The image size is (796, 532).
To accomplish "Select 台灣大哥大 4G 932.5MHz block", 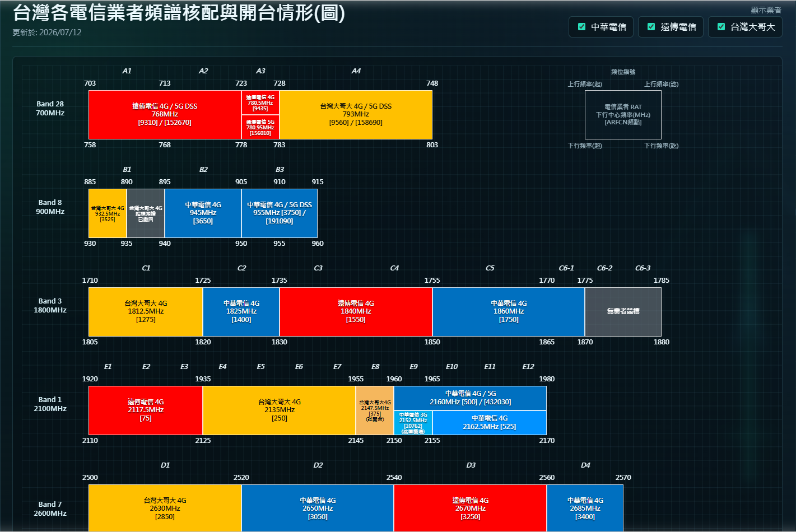I will click(x=108, y=213).
